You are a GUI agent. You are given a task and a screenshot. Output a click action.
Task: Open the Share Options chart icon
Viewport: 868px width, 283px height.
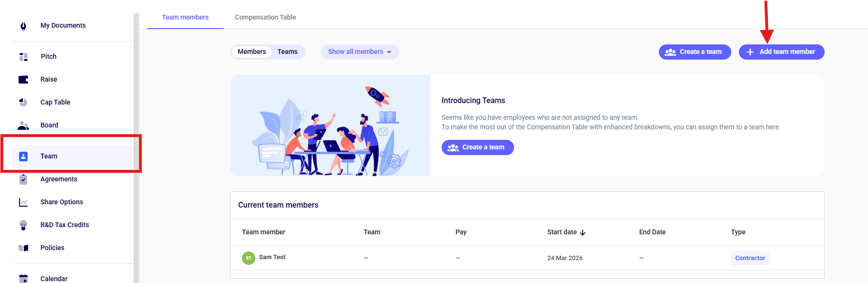click(23, 202)
